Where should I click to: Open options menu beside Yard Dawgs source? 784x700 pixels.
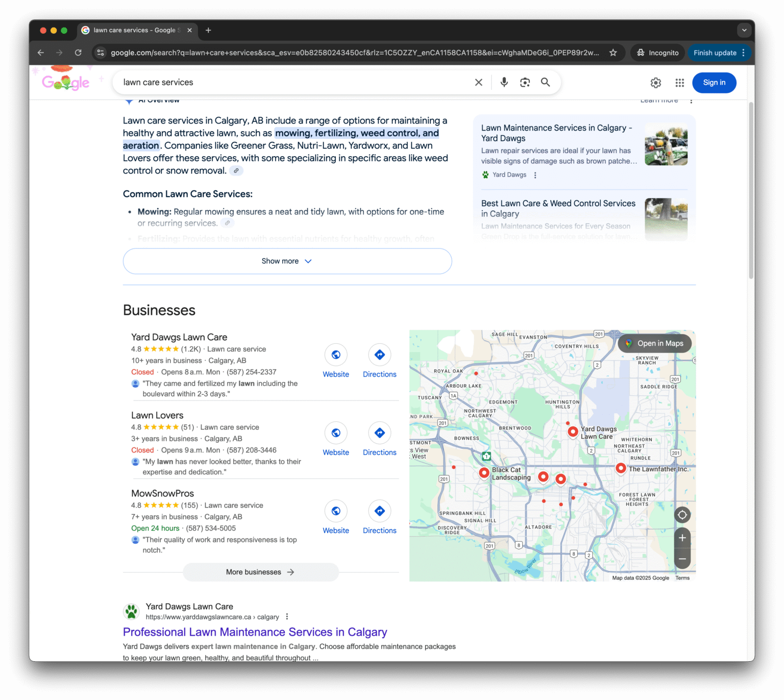pos(535,175)
